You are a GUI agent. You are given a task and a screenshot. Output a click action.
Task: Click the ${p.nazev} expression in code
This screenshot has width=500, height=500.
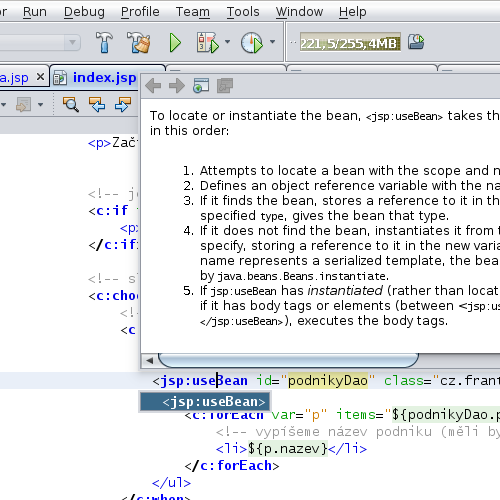[288, 449]
